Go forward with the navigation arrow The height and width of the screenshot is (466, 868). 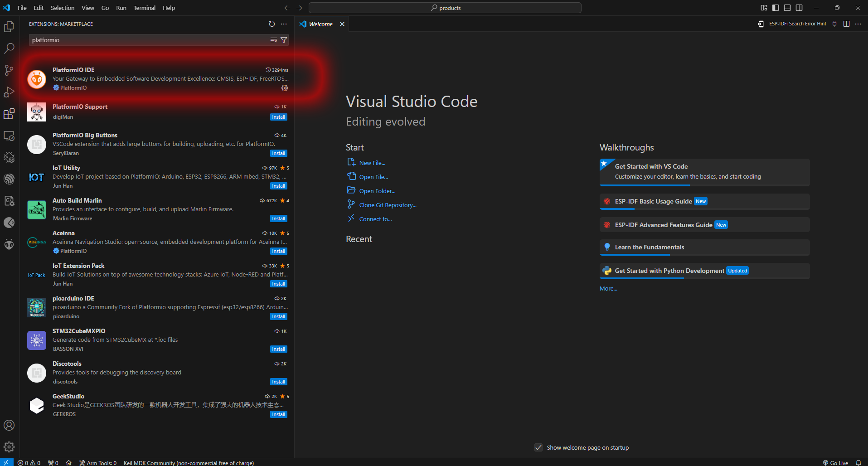tap(299, 8)
